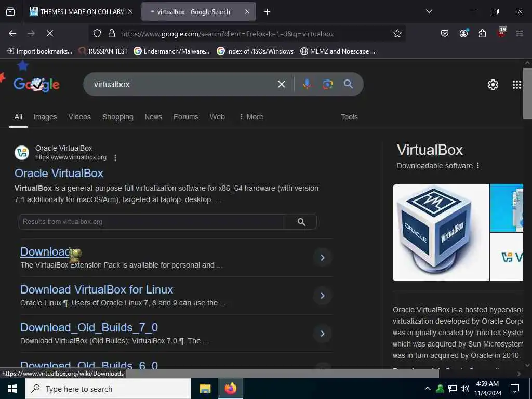Open the Tools search options

pyautogui.click(x=349, y=117)
